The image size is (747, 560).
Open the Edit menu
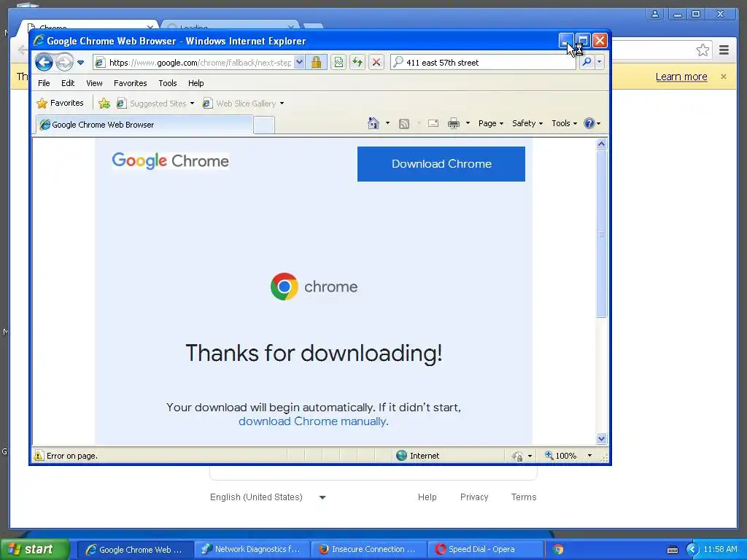point(68,83)
